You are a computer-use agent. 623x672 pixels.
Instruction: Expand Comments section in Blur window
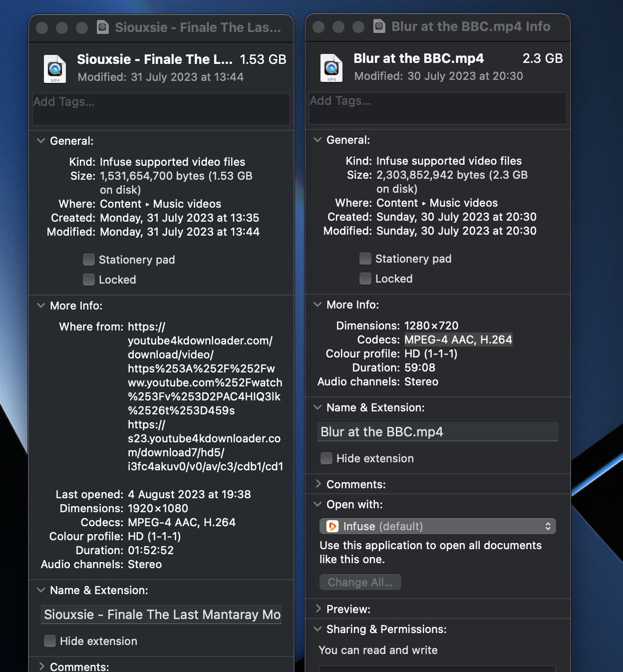318,484
